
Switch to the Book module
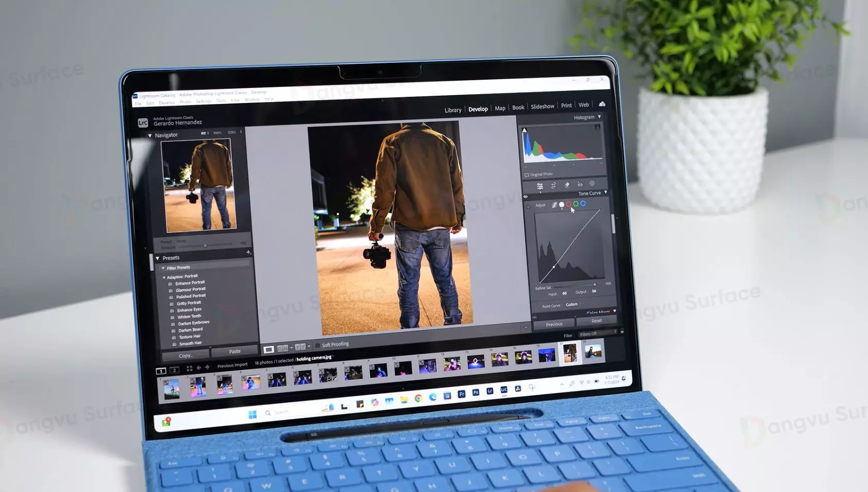pyautogui.click(x=518, y=108)
